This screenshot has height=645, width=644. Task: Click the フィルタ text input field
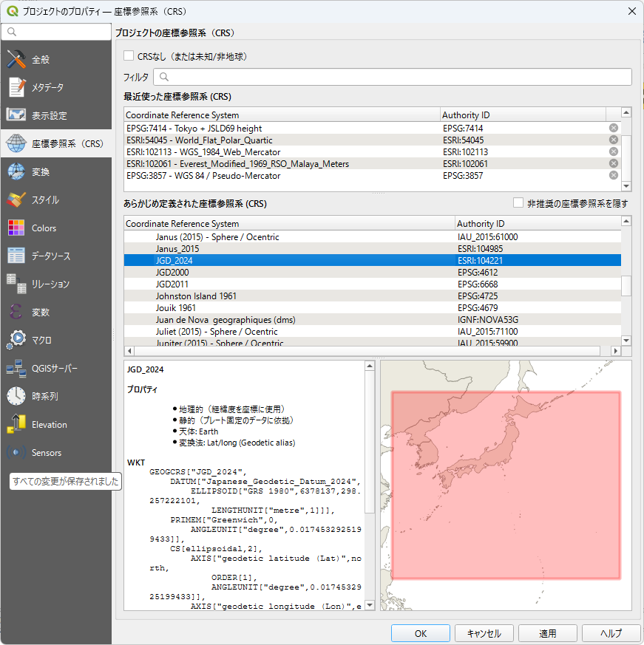point(393,77)
